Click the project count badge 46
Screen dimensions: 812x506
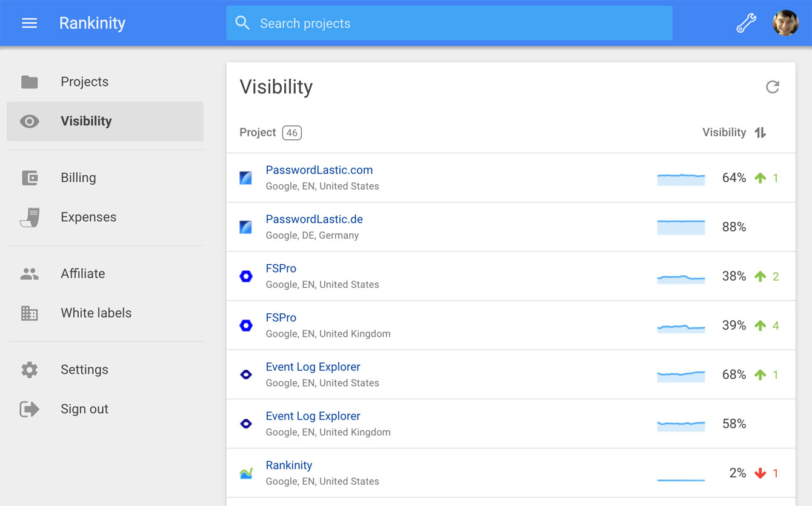coord(292,133)
